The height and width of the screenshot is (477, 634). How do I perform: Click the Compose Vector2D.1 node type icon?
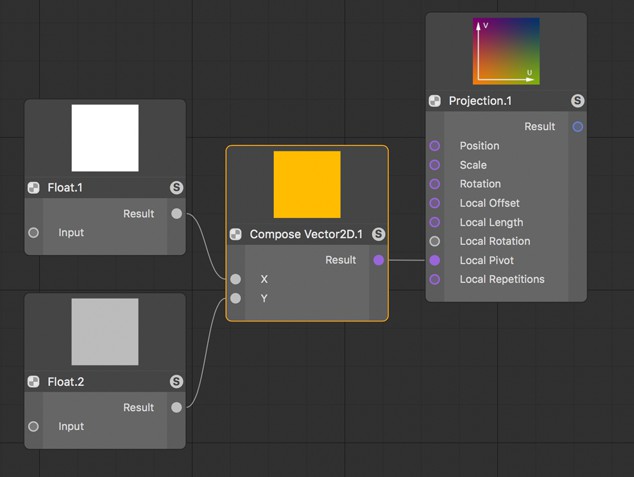click(236, 234)
